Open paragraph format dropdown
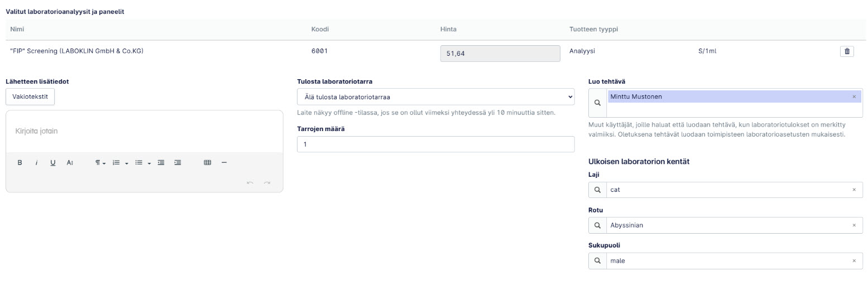The width and height of the screenshot is (868, 285). 100,163
